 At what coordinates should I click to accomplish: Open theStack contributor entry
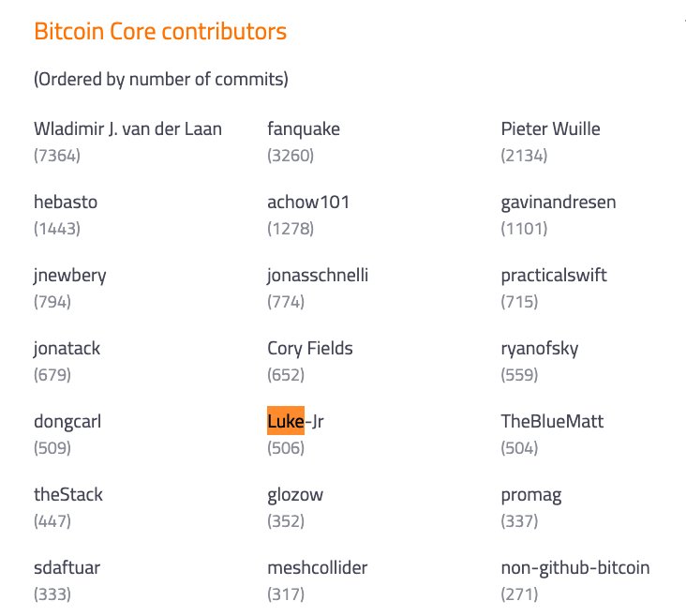(68, 495)
